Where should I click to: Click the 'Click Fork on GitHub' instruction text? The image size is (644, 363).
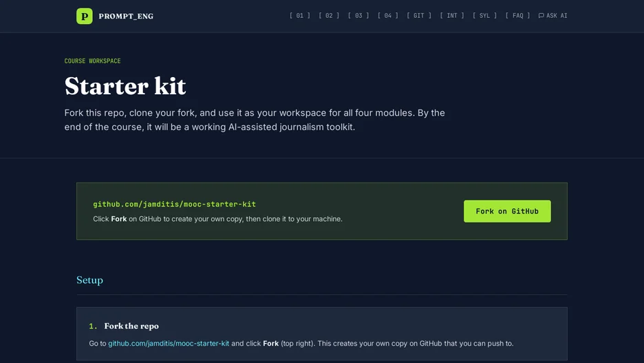217,219
